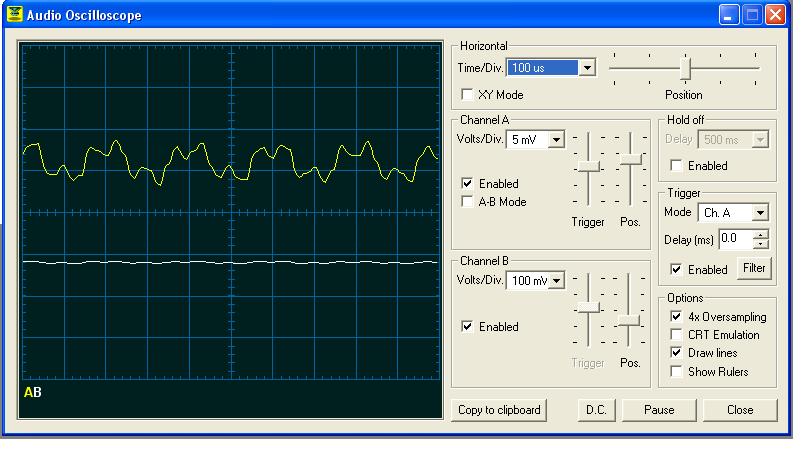The image size is (803, 452).
Task: Open Hold off Delay 500 ms dropdown
Action: click(x=760, y=139)
